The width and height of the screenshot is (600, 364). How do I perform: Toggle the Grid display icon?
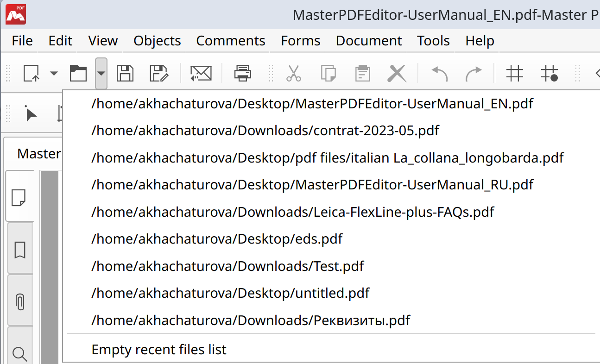tap(515, 73)
